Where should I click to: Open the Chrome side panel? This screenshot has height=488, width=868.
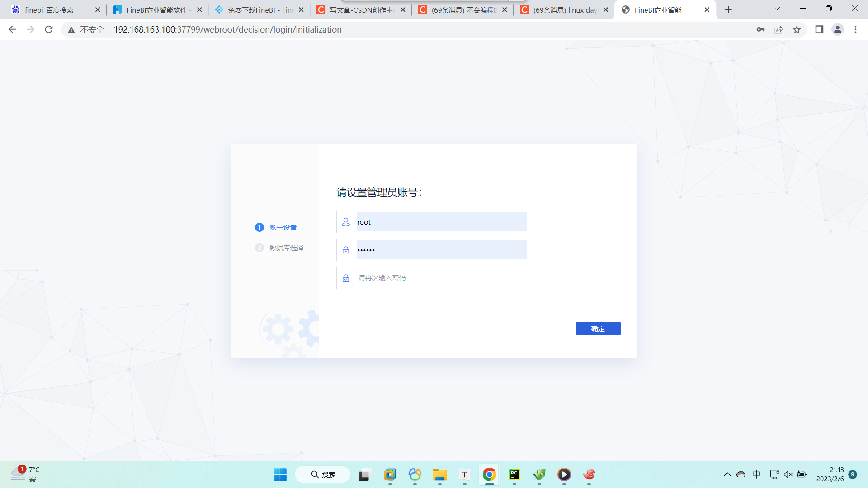(x=819, y=29)
